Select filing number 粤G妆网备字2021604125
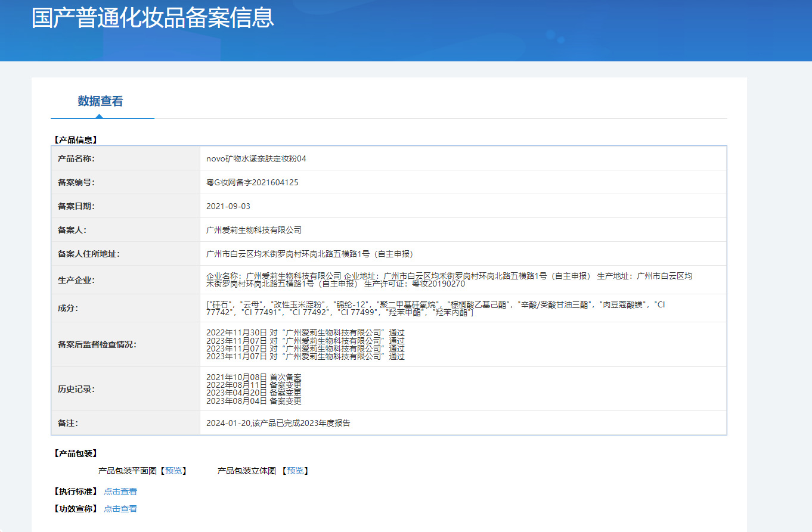This screenshot has height=532, width=812. 252,183
